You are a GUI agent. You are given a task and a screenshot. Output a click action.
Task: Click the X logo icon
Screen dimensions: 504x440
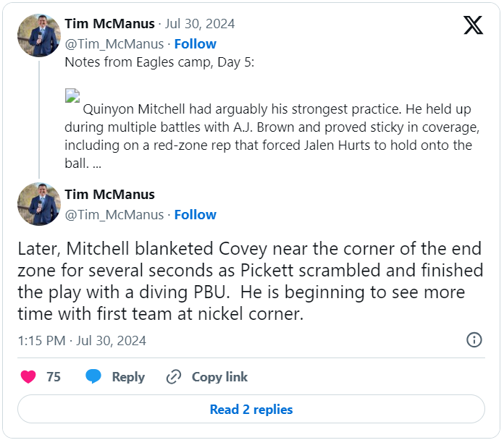tap(473, 26)
